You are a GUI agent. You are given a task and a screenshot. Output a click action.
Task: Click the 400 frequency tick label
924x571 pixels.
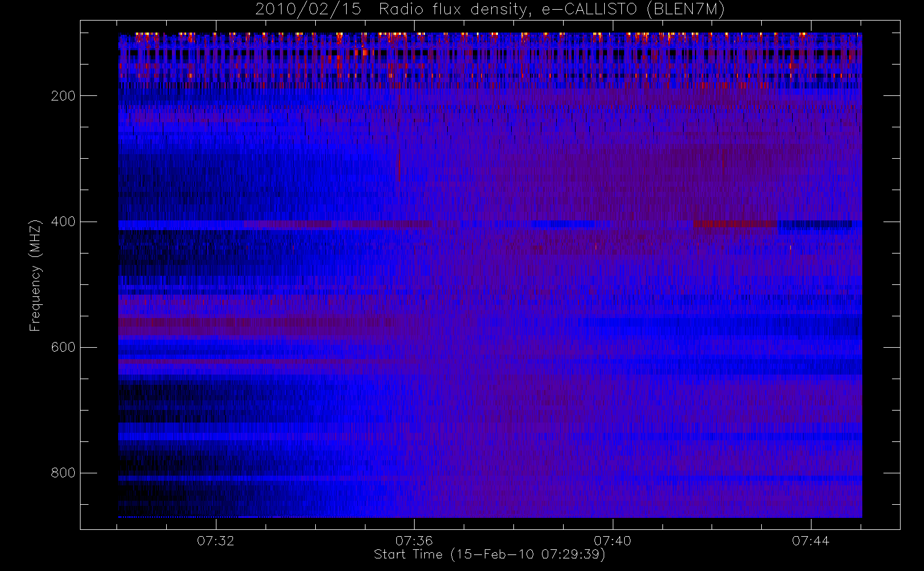(x=63, y=222)
